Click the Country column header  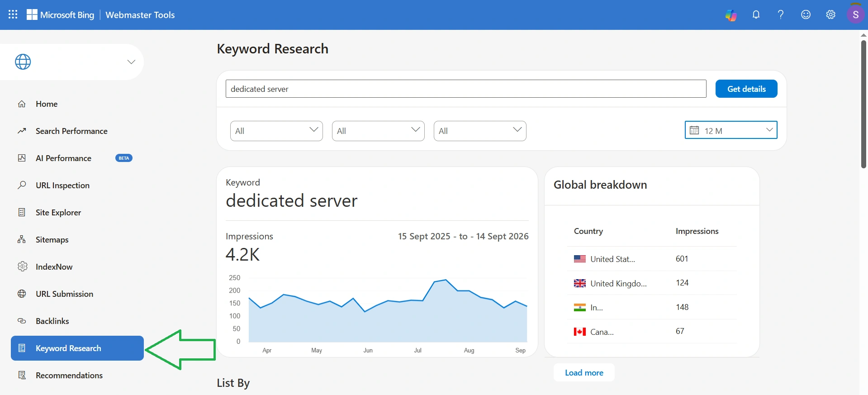coord(588,231)
